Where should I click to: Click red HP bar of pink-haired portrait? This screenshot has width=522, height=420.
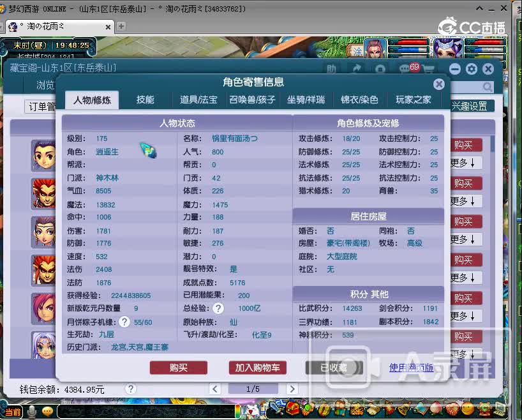coord(408,42)
